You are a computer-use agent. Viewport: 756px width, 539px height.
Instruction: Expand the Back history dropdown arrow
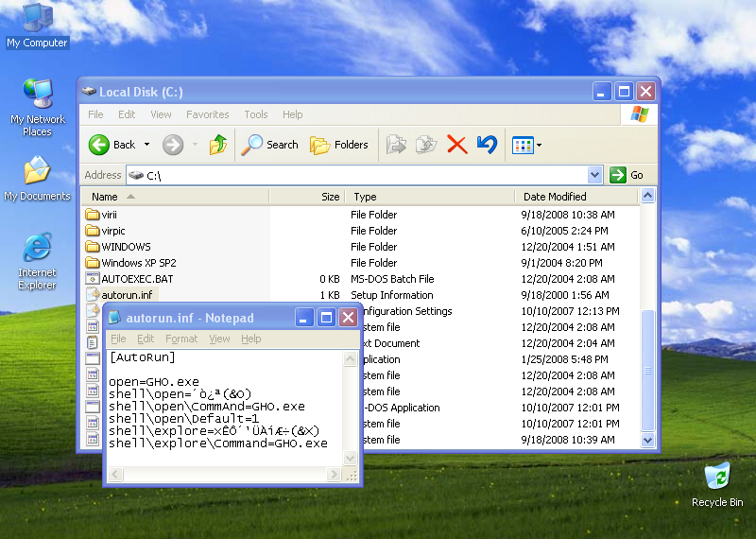click(146, 145)
